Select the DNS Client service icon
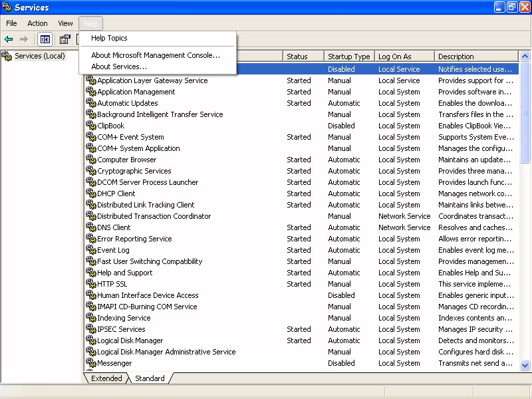The image size is (532, 399). [91, 227]
